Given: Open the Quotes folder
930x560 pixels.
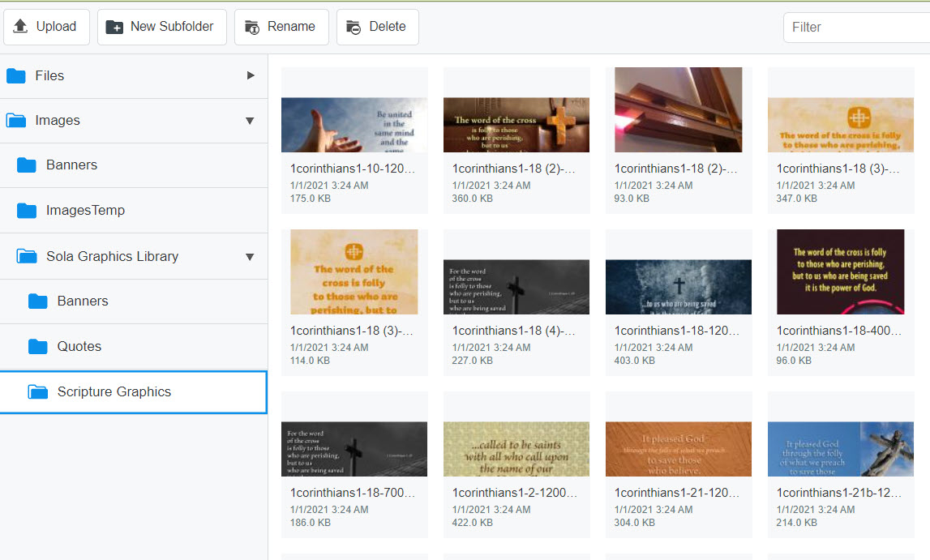Looking at the screenshot, I should point(134,347).
